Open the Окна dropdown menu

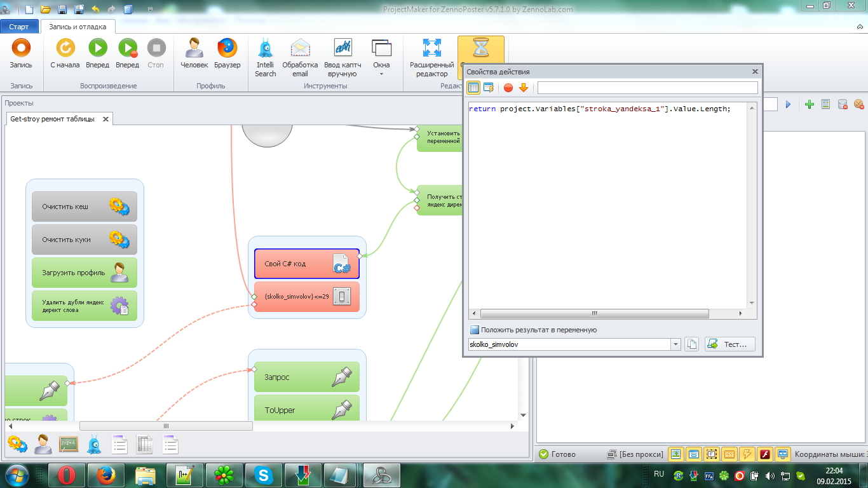(381, 54)
